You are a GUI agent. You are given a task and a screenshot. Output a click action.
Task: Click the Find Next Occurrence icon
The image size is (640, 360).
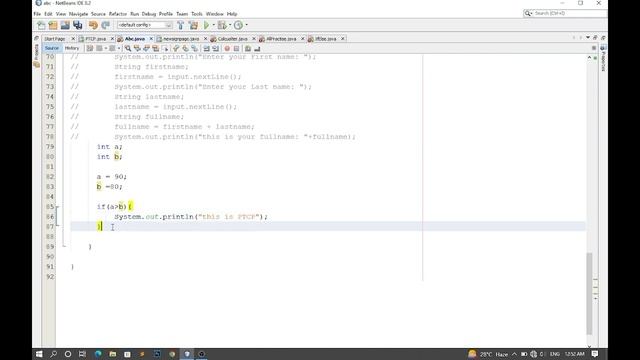[x=146, y=49]
